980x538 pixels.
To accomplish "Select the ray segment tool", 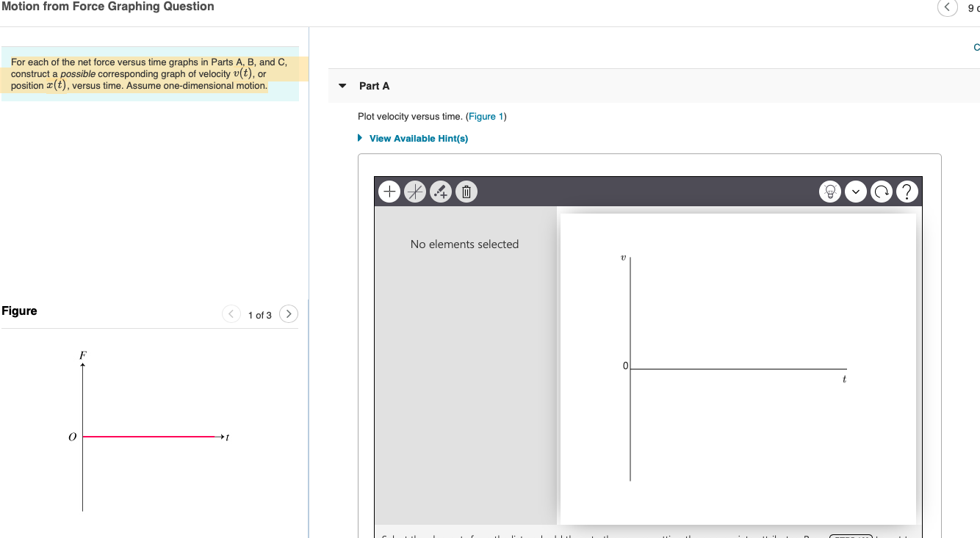I will click(x=440, y=191).
